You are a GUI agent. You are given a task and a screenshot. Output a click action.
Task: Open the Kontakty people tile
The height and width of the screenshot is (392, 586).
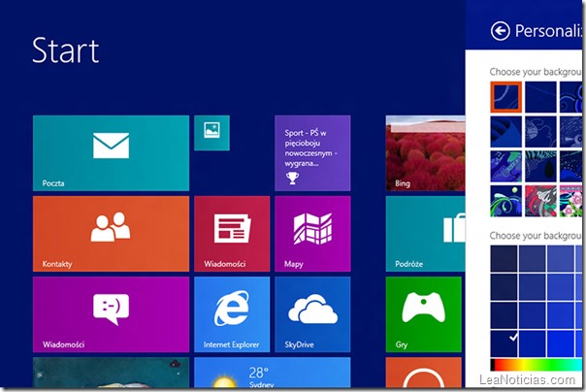coord(111,234)
